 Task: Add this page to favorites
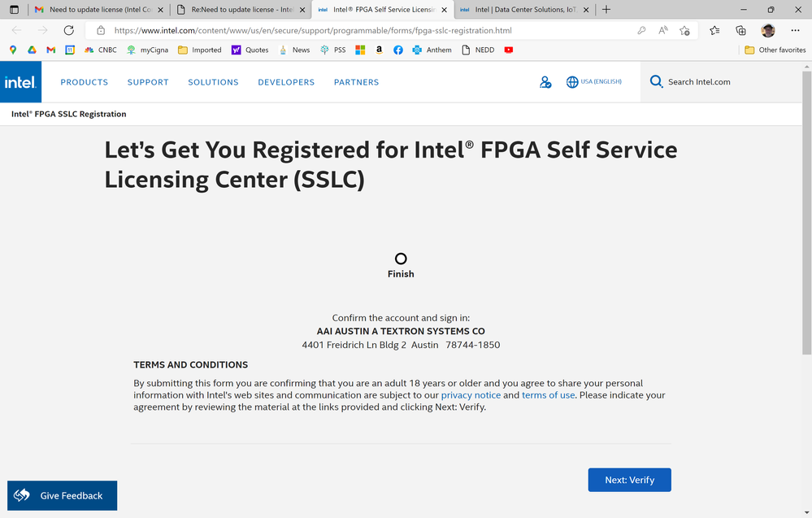(684, 31)
